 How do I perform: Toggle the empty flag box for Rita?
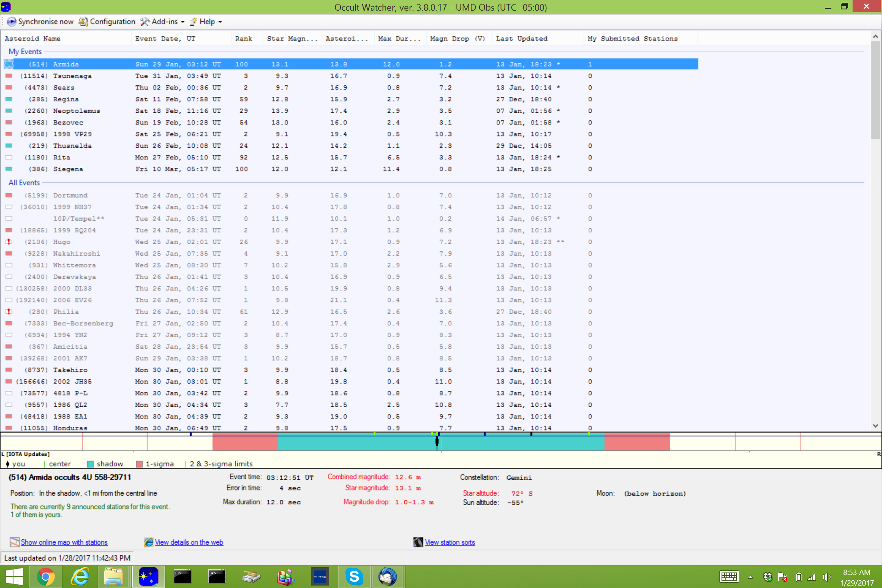click(9, 157)
